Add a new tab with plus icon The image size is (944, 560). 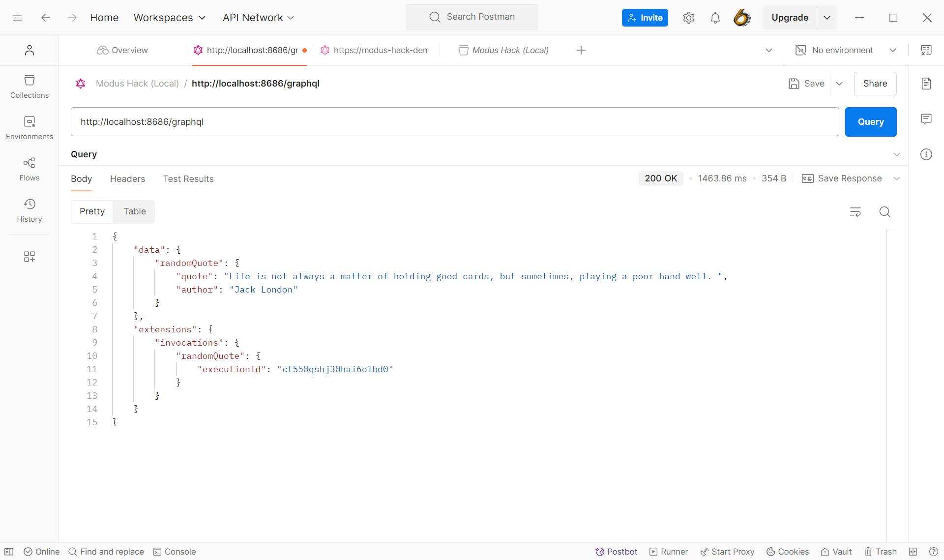pos(581,50)
